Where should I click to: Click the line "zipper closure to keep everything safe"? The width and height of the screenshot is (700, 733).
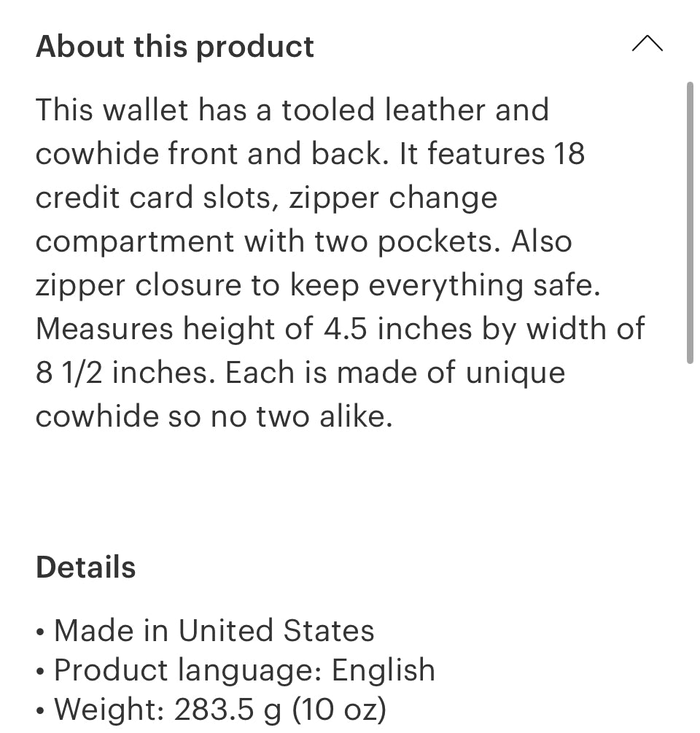318,286
